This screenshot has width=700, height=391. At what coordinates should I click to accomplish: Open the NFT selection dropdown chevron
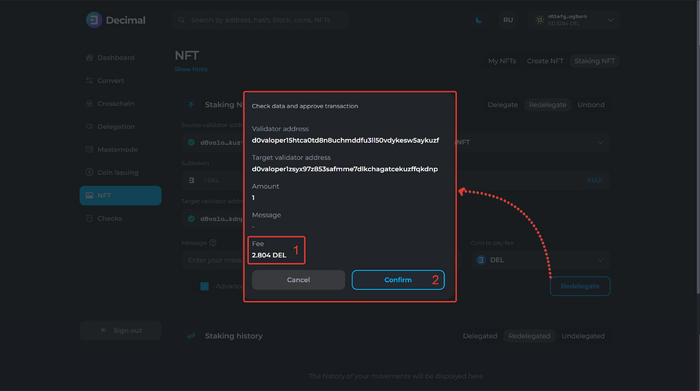600,142
